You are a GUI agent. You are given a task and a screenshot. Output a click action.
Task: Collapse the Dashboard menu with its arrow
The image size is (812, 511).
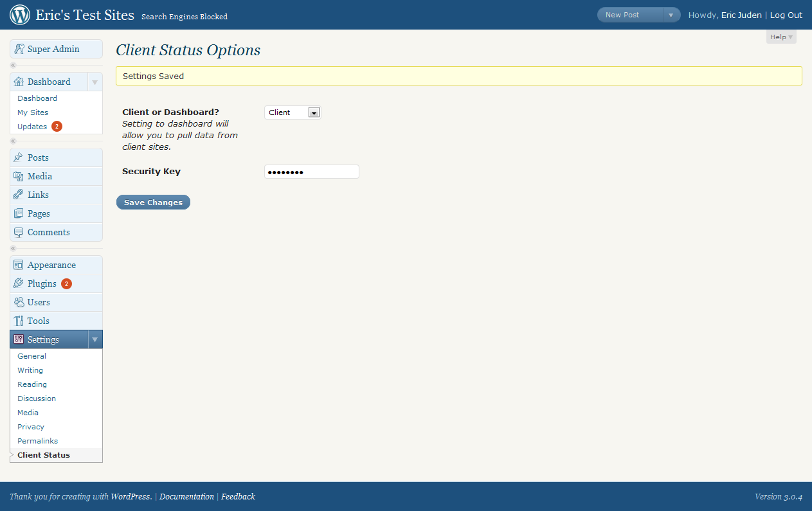[95, 82]
